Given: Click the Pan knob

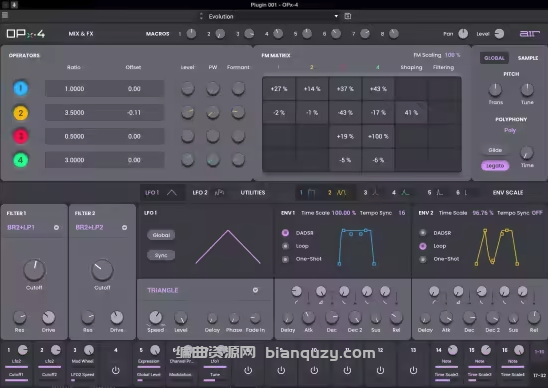Looking at the screenshot, I should pyautogui.click(x=463, y=34).
